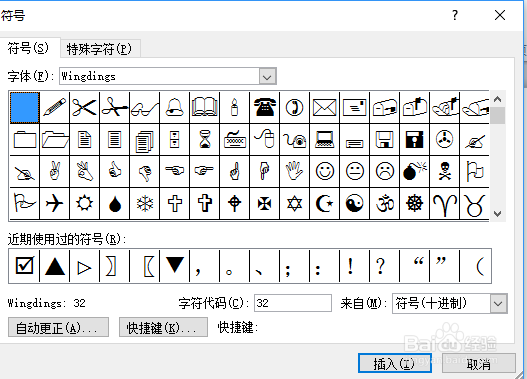527x379 pixels.
Task: Select the thumbs down symbol
Action: (145, 171)
